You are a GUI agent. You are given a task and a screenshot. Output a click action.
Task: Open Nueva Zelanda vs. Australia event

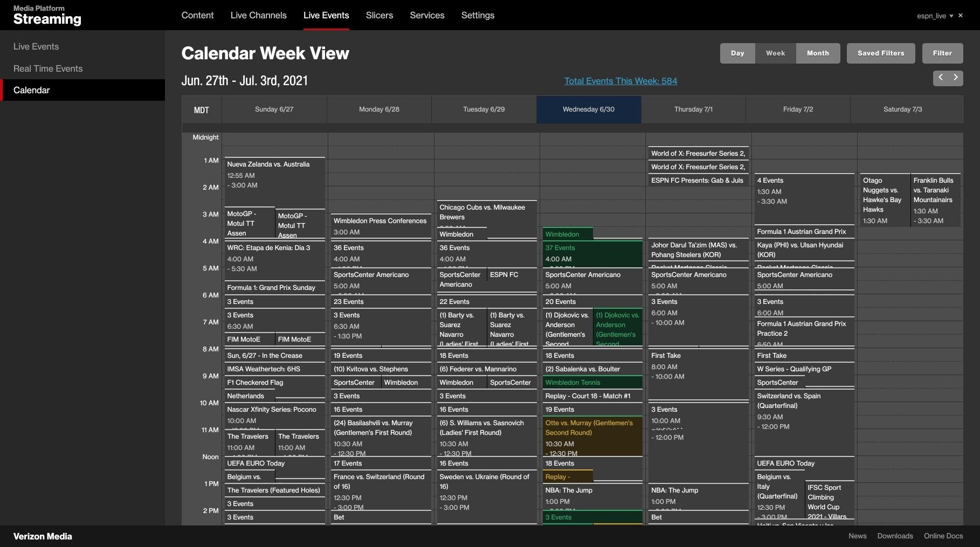point(274,181)
